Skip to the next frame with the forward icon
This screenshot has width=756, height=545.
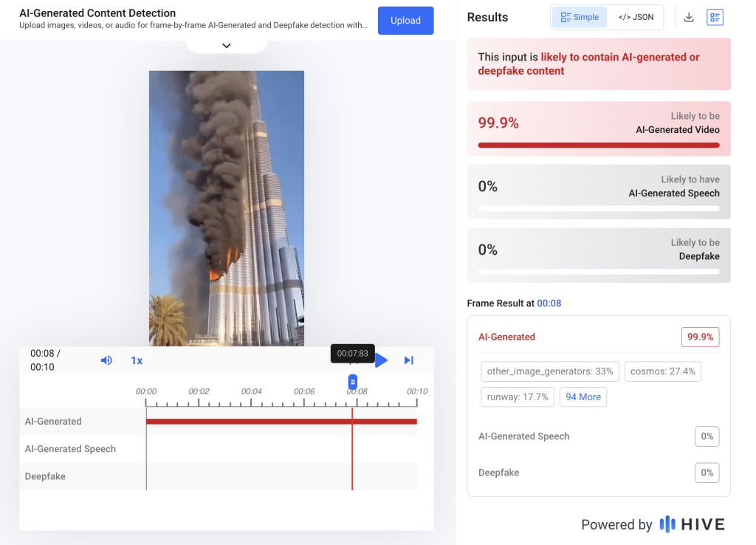408,360
